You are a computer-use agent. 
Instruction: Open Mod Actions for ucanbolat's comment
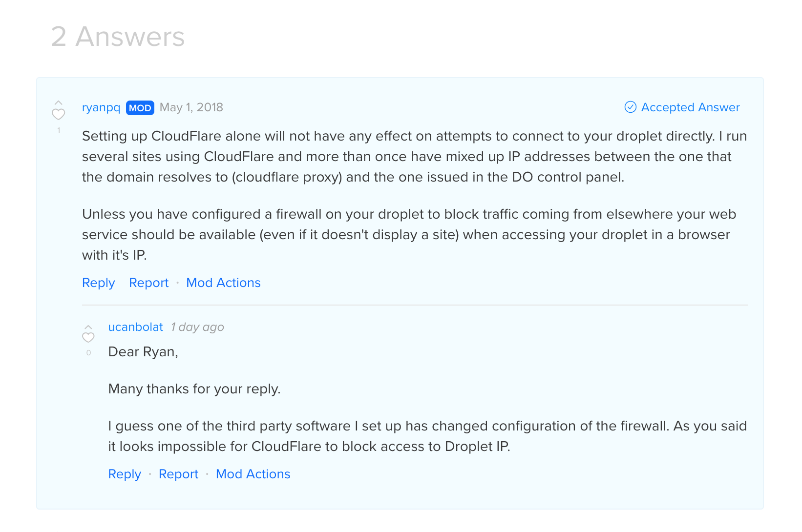(x=253, y=474)
